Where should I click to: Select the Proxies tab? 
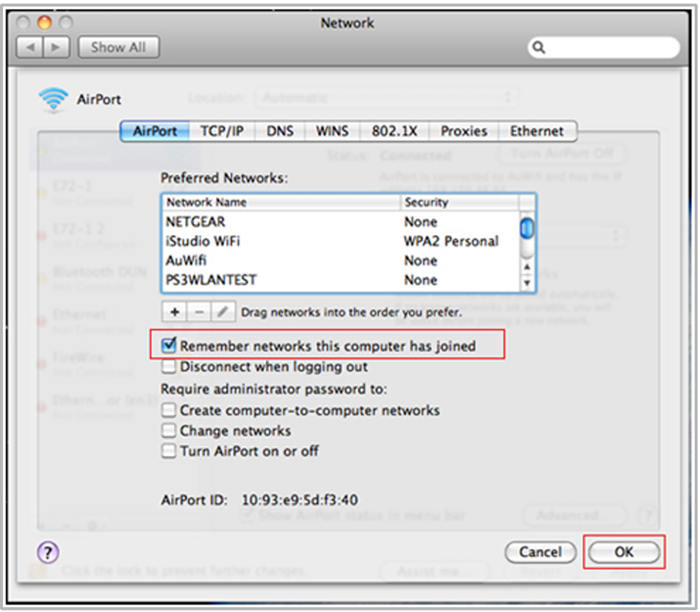[x=463, y=131]
